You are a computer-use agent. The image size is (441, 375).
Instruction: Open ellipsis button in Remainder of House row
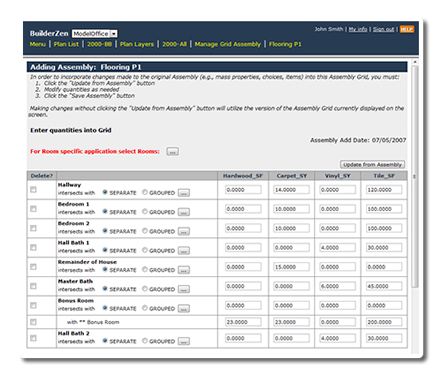184,270
